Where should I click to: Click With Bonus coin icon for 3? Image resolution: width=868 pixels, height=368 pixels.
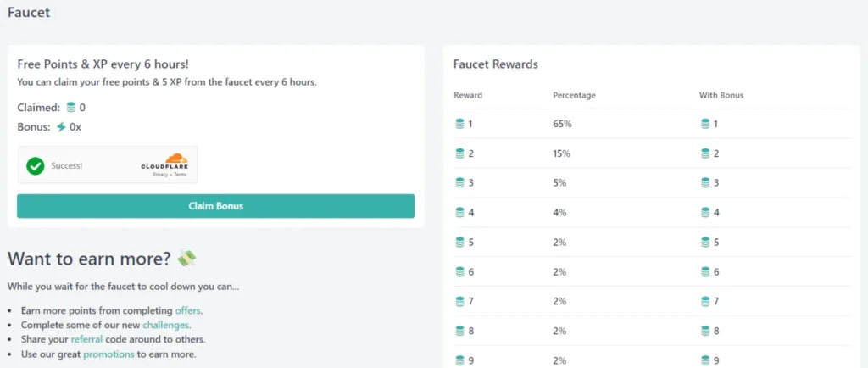[705, 183]
